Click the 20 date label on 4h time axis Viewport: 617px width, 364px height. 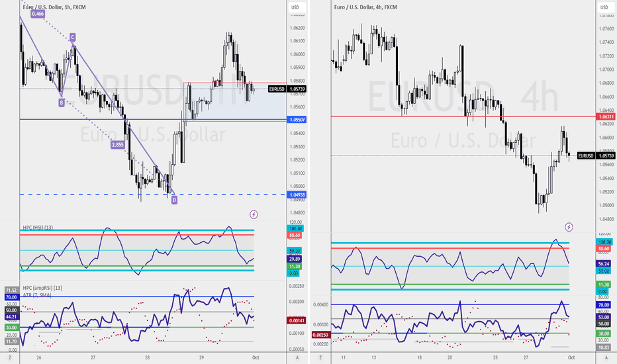450,357
